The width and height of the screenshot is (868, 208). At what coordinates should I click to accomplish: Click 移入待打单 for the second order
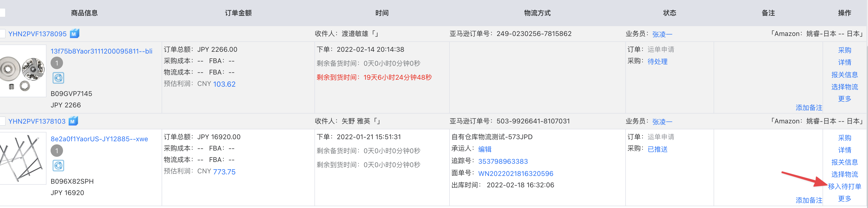[845, 186]
